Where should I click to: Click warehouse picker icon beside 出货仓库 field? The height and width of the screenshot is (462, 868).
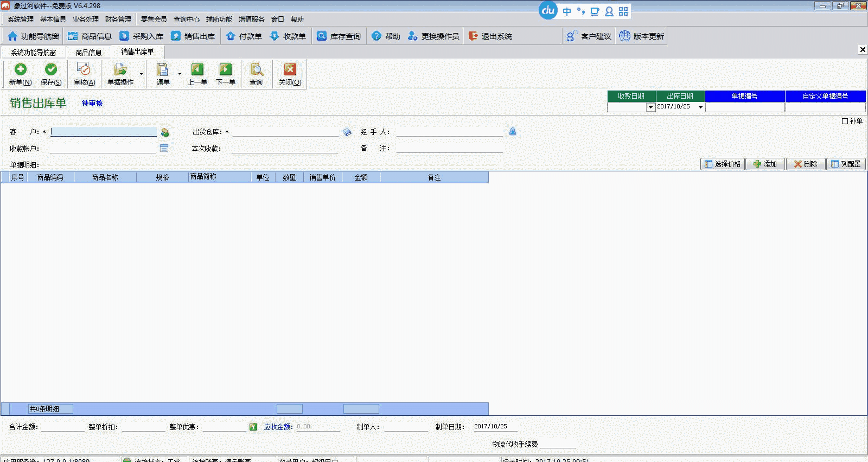[347, 132]
